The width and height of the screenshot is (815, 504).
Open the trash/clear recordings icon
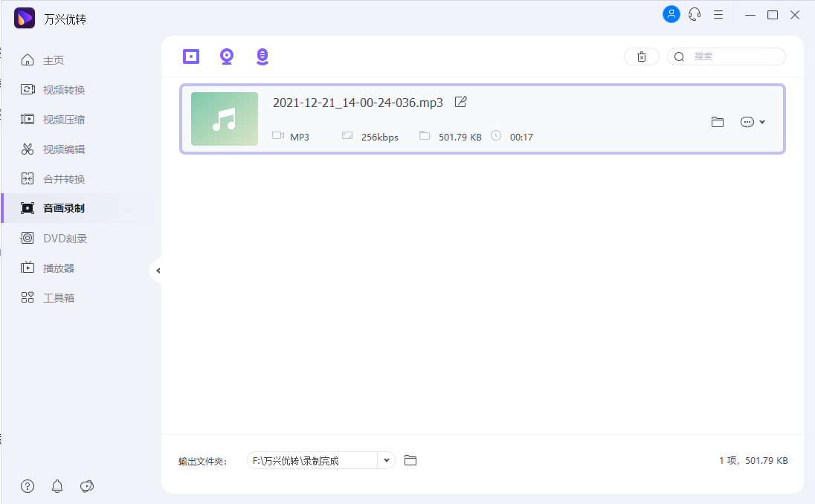coord(641,56)
